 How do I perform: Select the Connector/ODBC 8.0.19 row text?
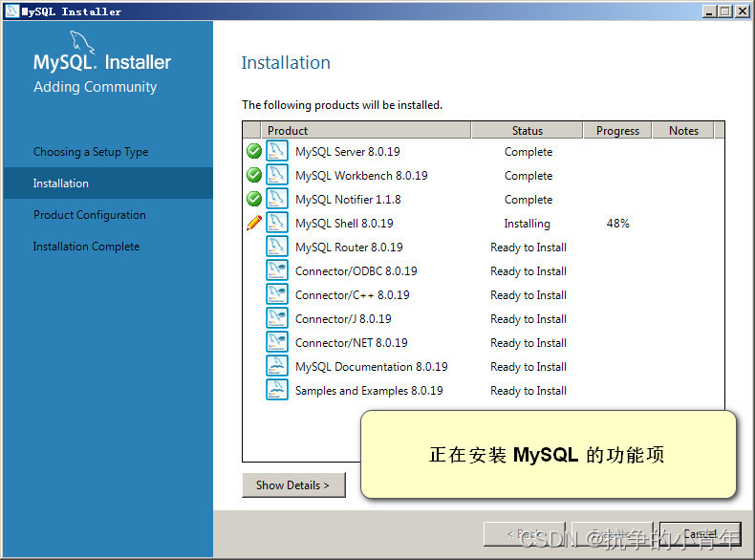pos(356,271)
